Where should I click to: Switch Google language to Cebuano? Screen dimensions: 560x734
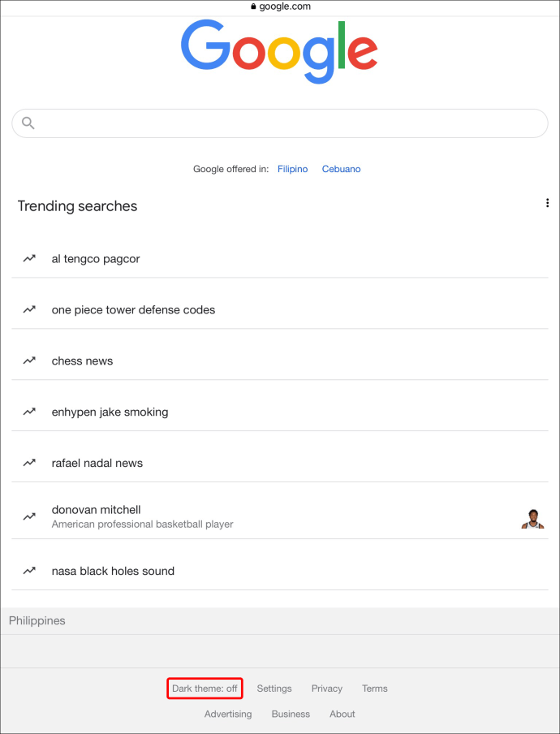341,169
